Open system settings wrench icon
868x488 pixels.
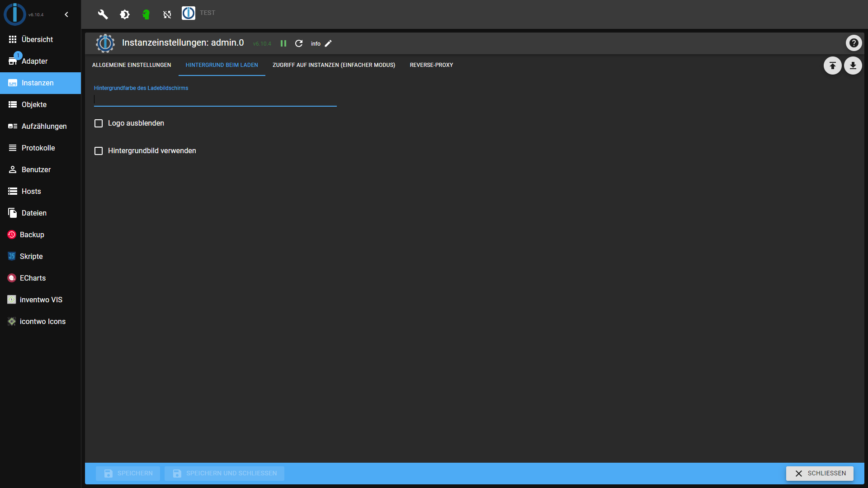click(x=103, y=14)
